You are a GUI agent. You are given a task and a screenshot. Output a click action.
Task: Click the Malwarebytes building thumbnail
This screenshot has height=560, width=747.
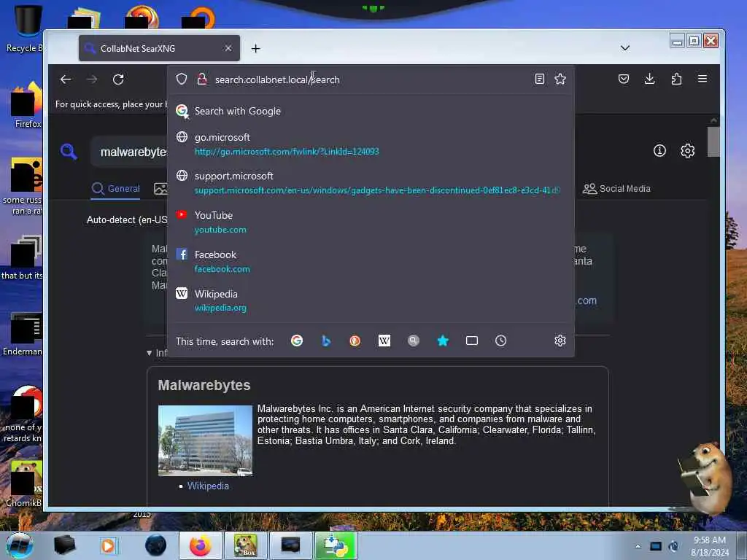[205, 440]
